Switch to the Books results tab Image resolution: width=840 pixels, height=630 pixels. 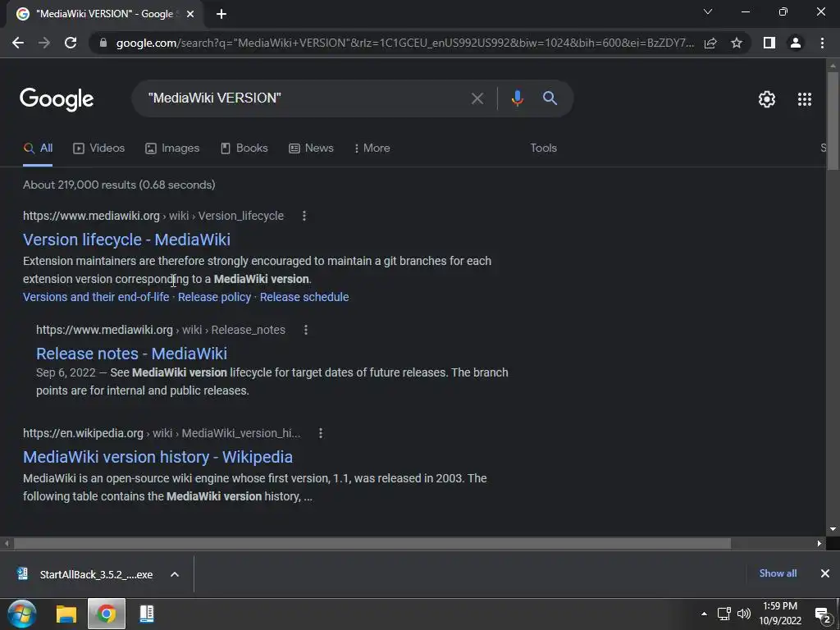pos(244,148)
